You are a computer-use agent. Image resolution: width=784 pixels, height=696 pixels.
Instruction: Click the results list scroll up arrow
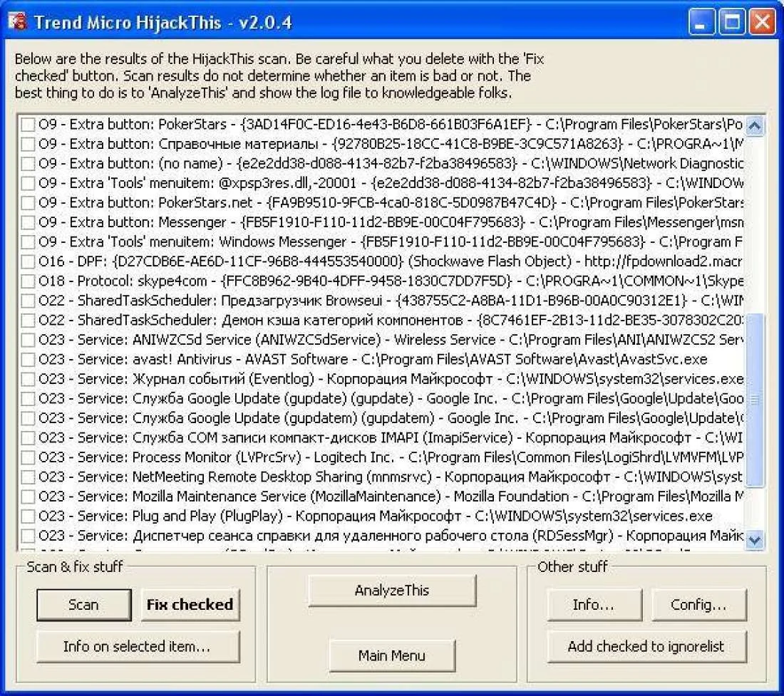[x=755, y=125]
